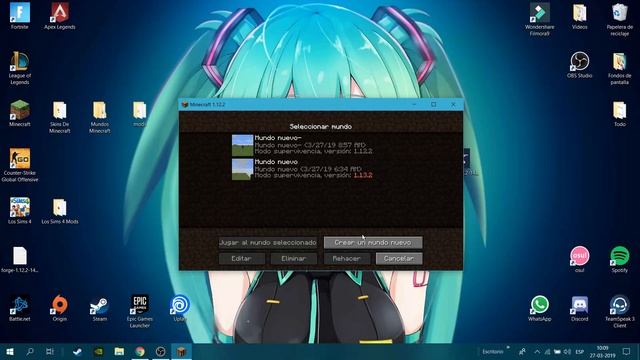Open the Los Sims 4 shortcut
This screenshot has height=360, width=640.
point(20,210)
